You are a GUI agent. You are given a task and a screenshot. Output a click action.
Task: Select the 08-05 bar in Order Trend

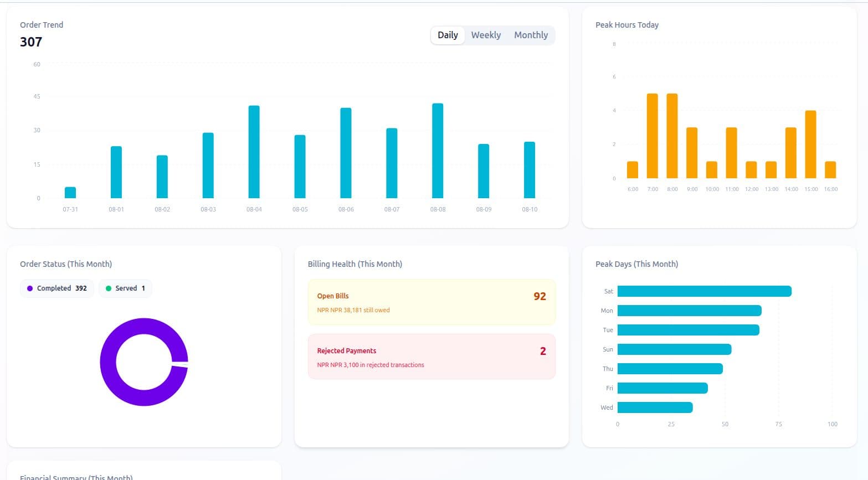pyautogui.click(x=300, y=167)
